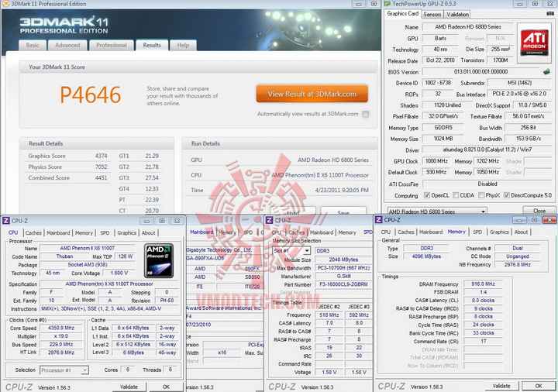Open the Advanced tab in 3DMark 11
Screen dimensions: 558x392
coord(67,45)
